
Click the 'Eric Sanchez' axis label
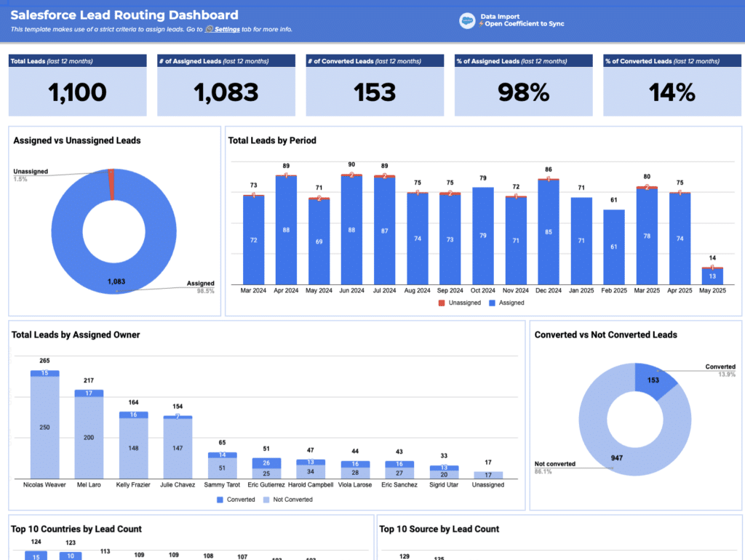(399, 485)
